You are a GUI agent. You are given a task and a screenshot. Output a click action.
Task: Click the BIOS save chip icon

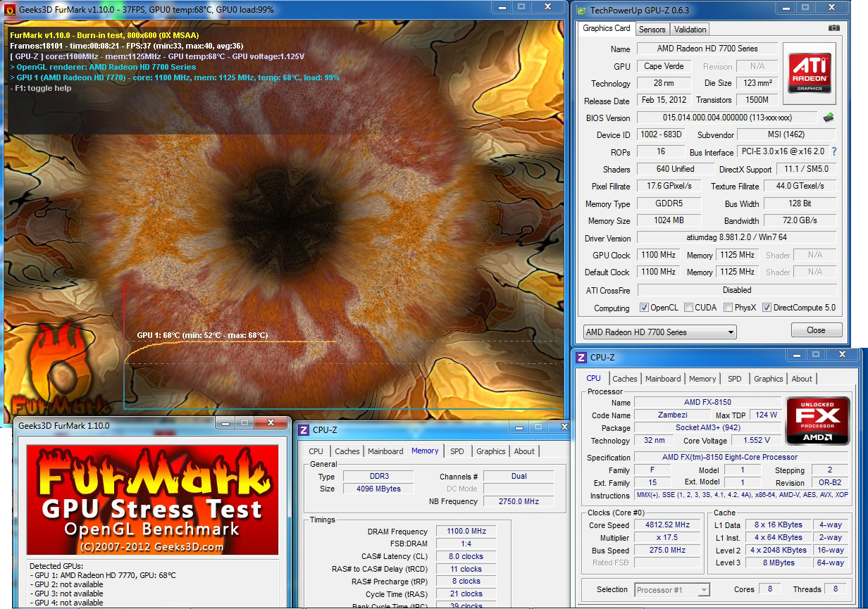point(829,118)
